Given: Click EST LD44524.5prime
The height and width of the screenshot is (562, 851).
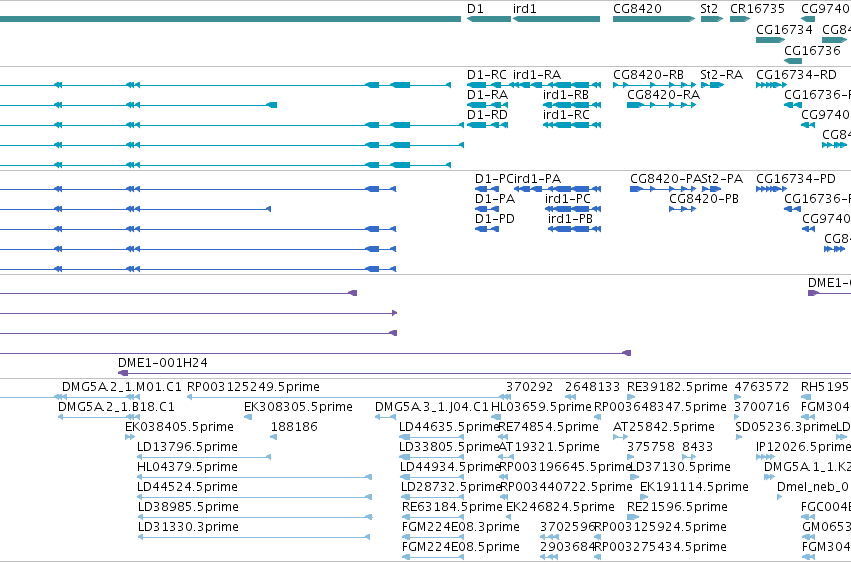Looking at the screenshot, I should click(x=187, y=488).
